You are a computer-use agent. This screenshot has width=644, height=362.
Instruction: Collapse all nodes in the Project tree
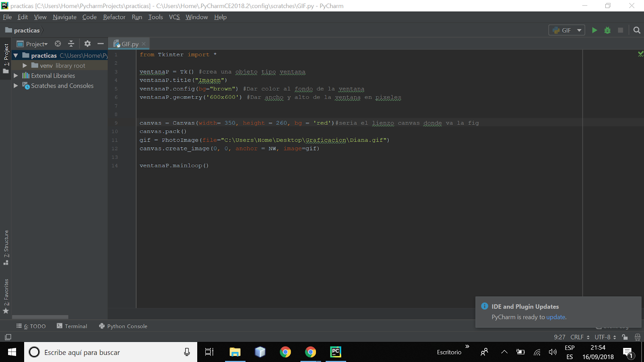pyautogui.click(x=71, y=43)
